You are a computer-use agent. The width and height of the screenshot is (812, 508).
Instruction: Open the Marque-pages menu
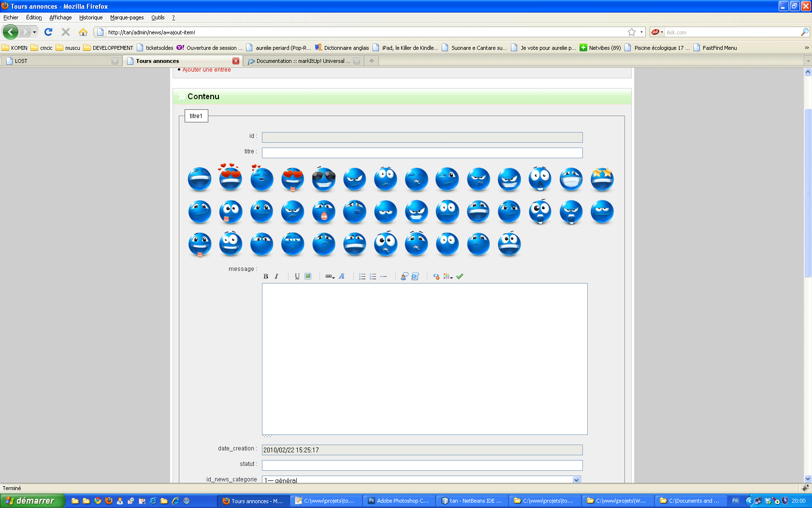tap(127, 17)
